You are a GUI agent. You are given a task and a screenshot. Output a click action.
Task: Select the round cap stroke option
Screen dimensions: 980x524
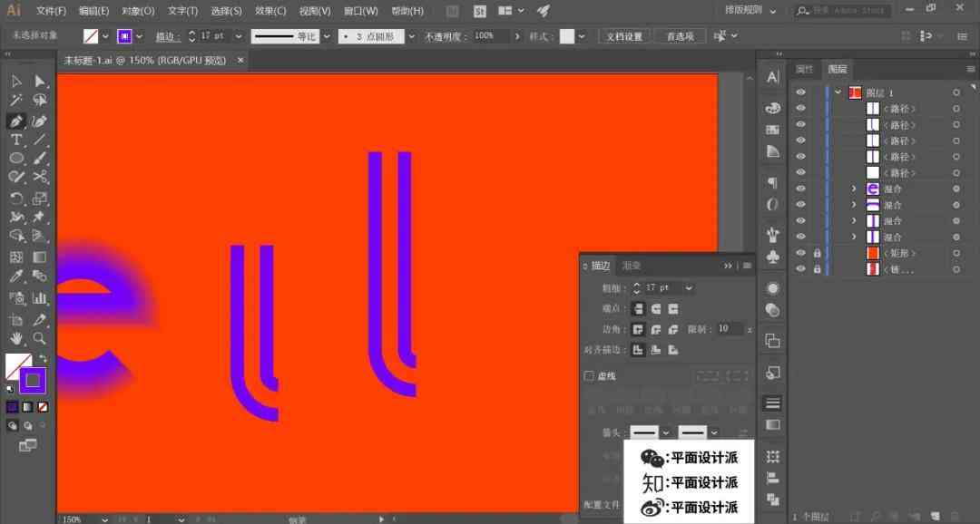coord(656,308)
